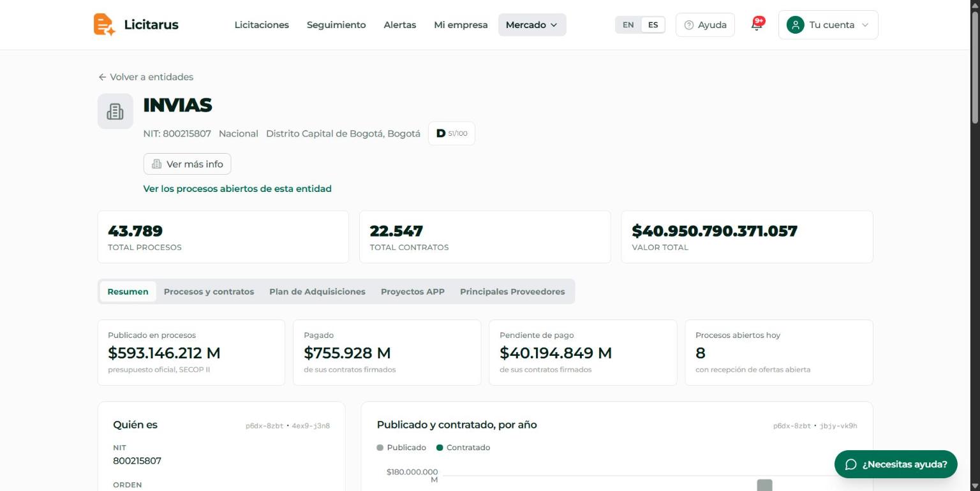Click the question mark icon in Ayuda

click(x=688, y=25)
